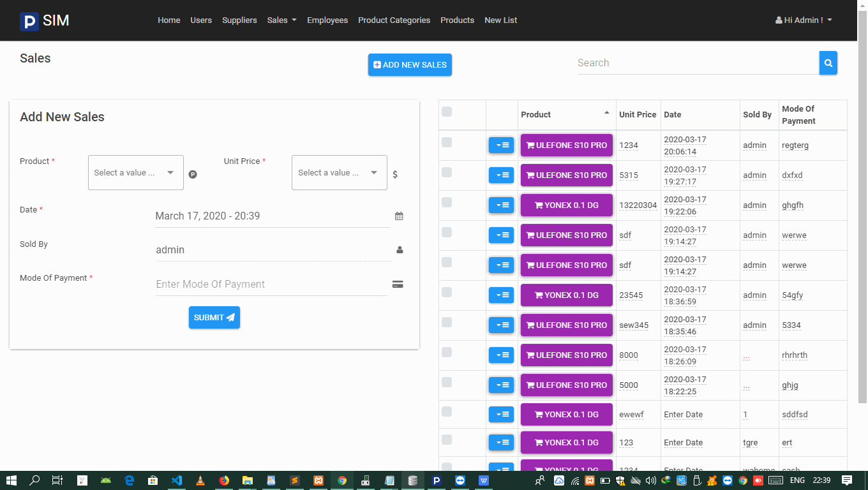Check the row with unit price 5000
This screenshot has height=490, width=868.
(447, 382)
